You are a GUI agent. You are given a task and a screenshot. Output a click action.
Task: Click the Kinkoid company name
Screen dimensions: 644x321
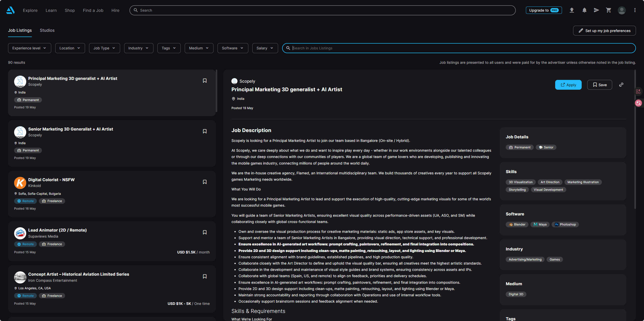(35, 186)
